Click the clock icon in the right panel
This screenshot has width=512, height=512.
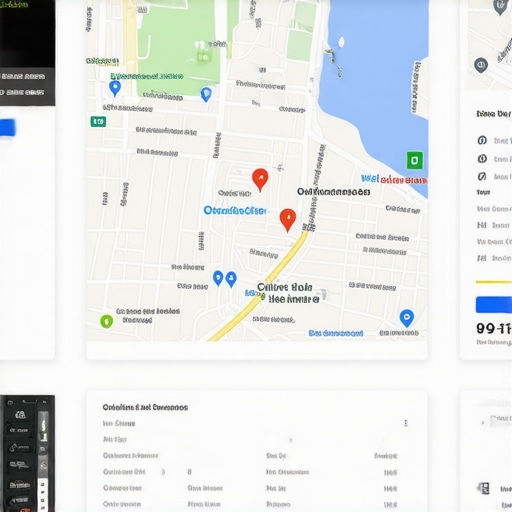[482, 158]
